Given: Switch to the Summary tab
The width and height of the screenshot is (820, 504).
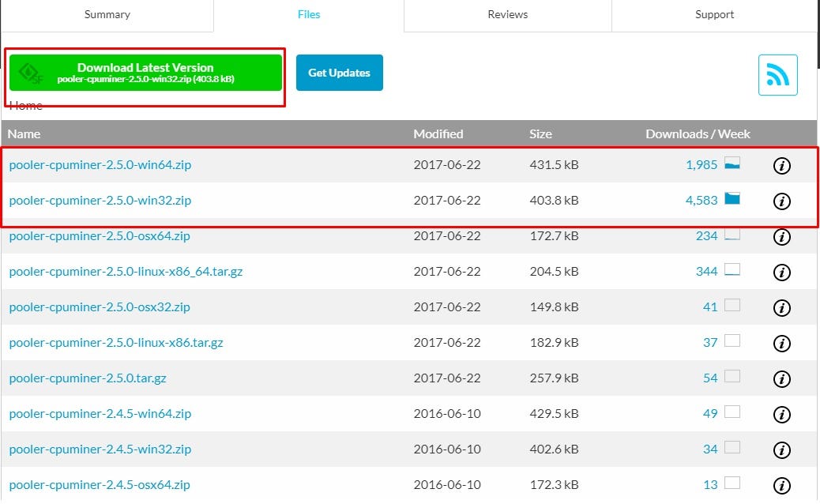Looking at the screenshot, I should point(107,15).
